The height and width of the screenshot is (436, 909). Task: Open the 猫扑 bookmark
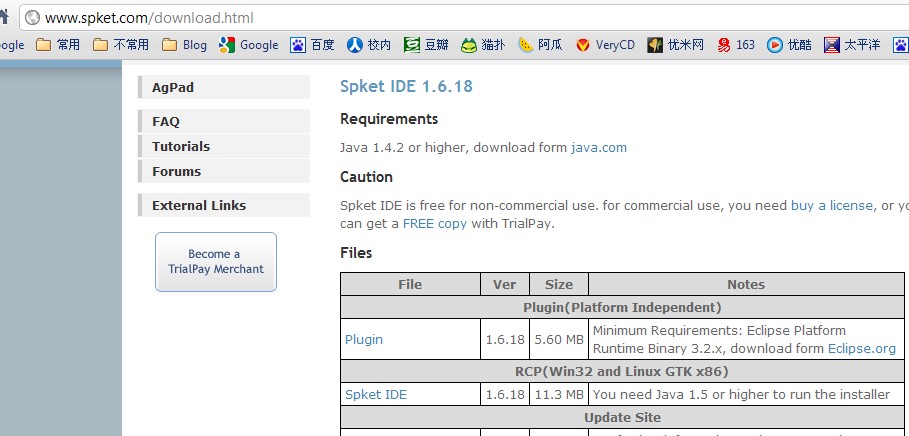pyautogui.click(x=483, y=45)
